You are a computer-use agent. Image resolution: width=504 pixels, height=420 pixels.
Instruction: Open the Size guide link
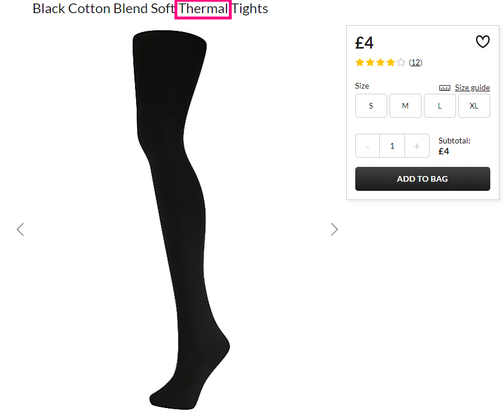coord(472,87)
